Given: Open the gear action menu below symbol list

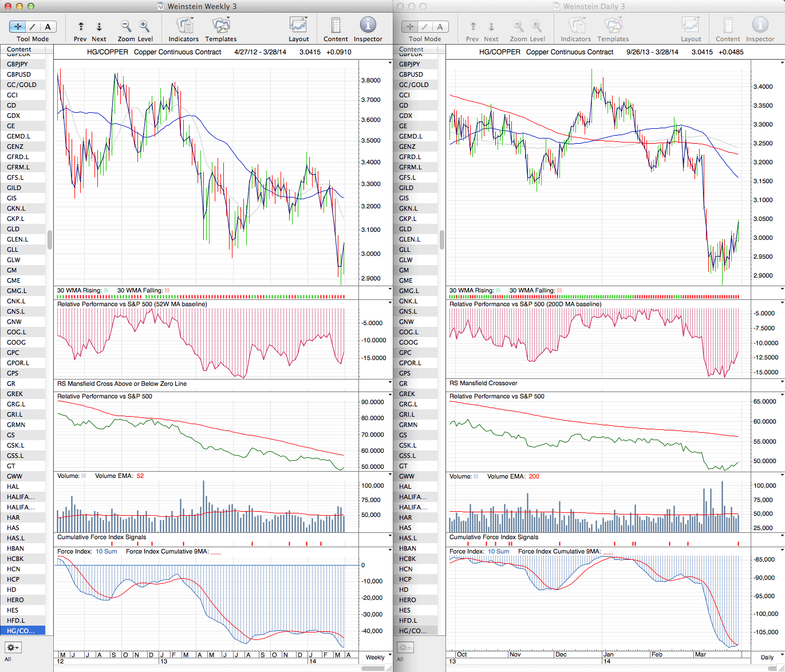Looking at the screenshot, I should (x=13, y=647).
